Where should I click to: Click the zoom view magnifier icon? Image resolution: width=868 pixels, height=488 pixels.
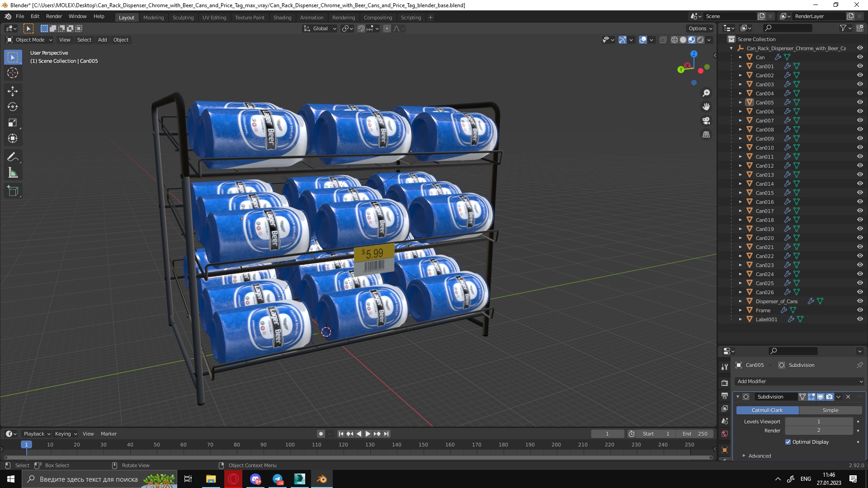tap(706, 93)
